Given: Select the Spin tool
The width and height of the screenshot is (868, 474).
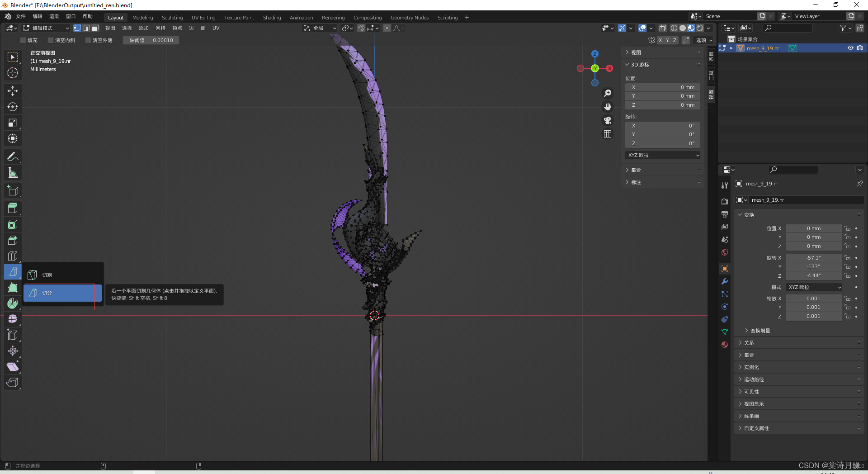Looking at the screenshot, I should coord(13,303).
